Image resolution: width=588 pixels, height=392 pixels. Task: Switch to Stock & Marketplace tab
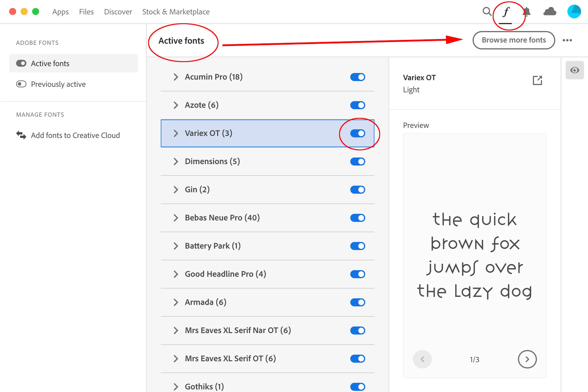176,12
